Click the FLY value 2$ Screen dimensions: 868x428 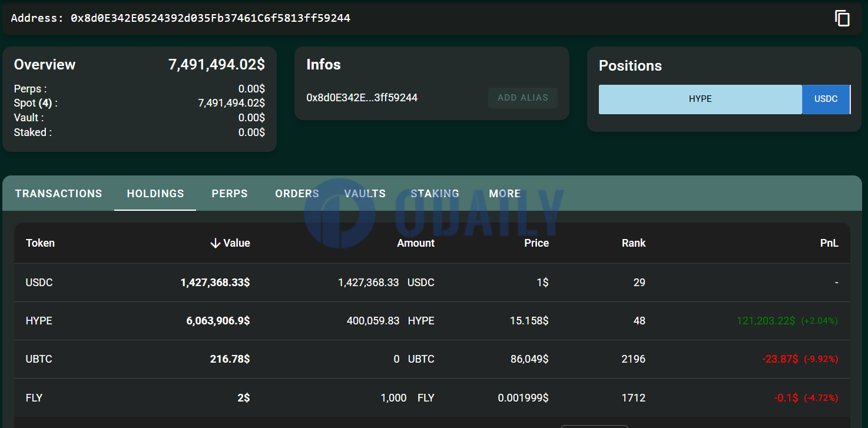(x=244, y=398)
